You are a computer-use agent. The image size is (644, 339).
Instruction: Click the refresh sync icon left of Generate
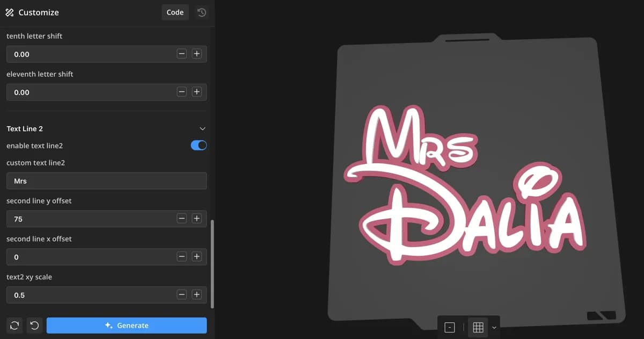click(14, 326)
